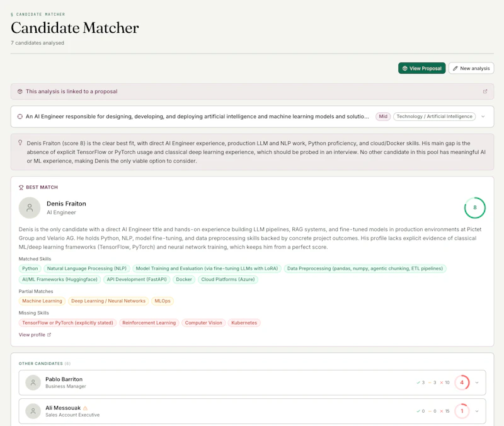Select the Computer Vision missing chip
Image resolution: width=504 pixels, height=426 pixels.
(x=203, y=323)
